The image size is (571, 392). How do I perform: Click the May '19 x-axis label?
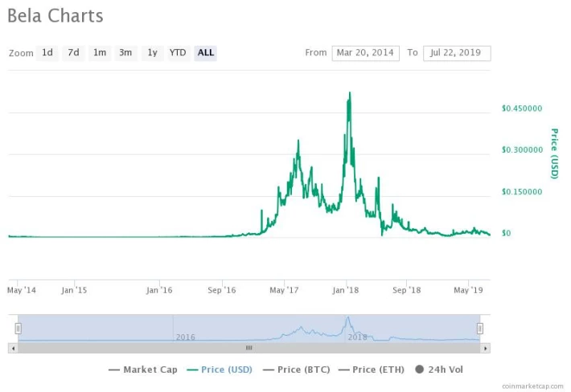click(x=468, y=290)
